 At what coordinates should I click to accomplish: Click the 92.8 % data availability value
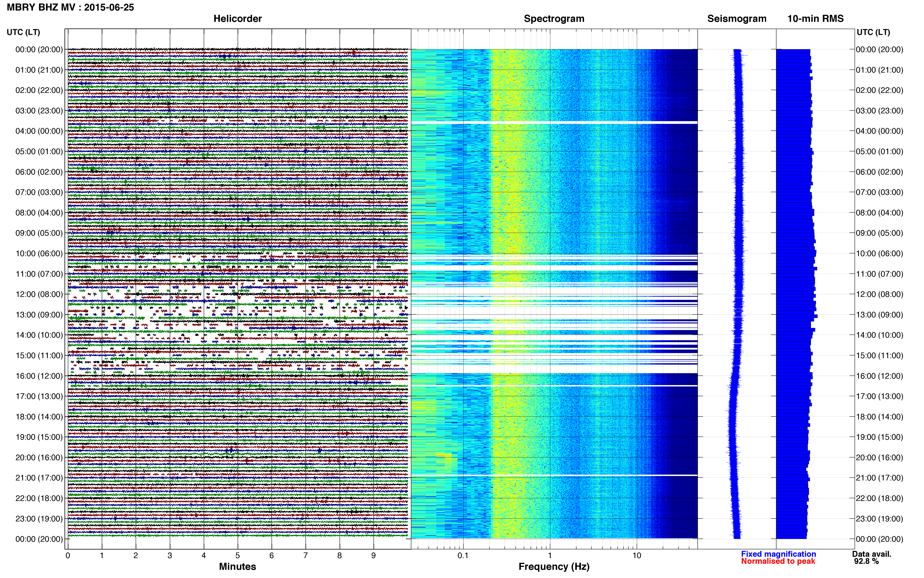(x=866, y=561)
